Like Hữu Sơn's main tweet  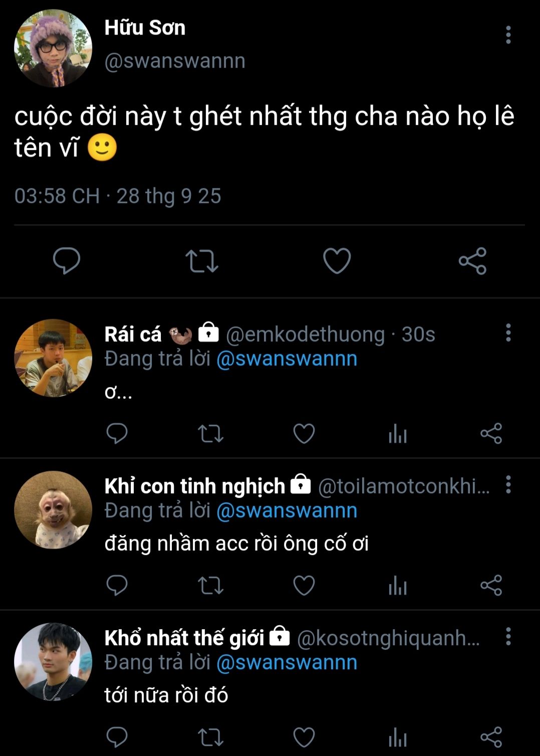[337, 261]
